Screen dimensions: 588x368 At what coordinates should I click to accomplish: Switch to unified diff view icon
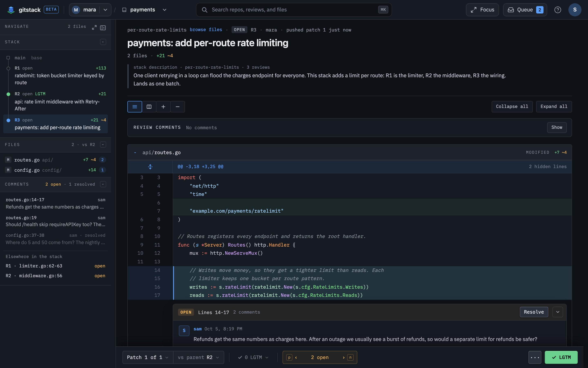coord(135,107)
